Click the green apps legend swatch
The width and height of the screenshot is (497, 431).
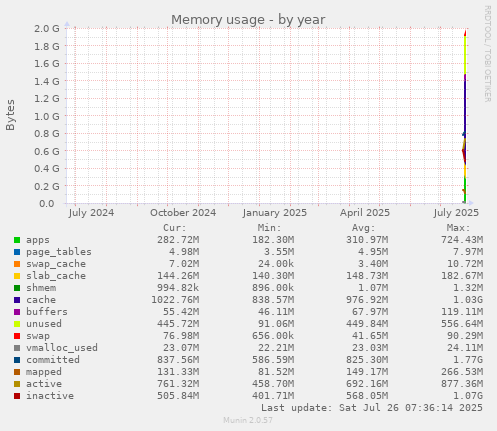[17, 240]
